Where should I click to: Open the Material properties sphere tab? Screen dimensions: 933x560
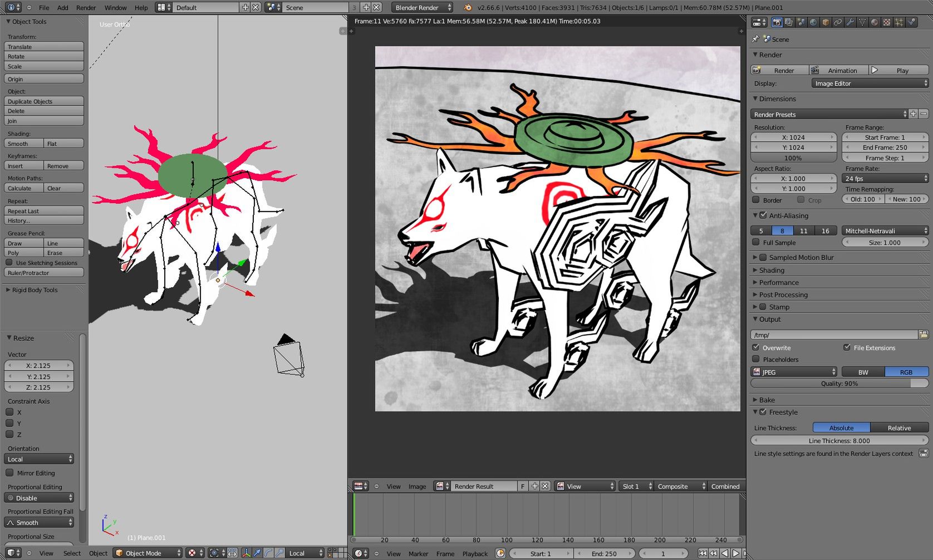point(875,22)
